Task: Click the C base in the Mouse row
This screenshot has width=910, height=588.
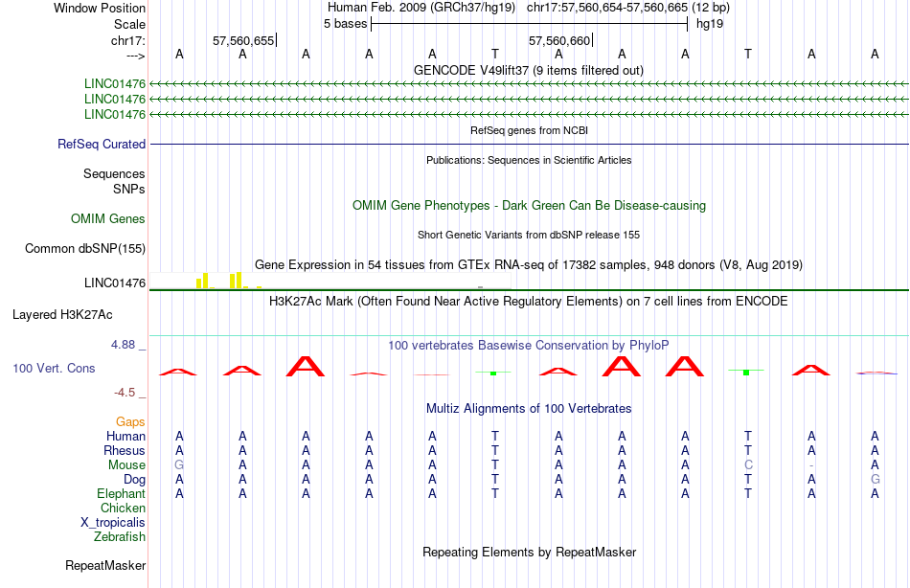Action: (x=748, y=465)
